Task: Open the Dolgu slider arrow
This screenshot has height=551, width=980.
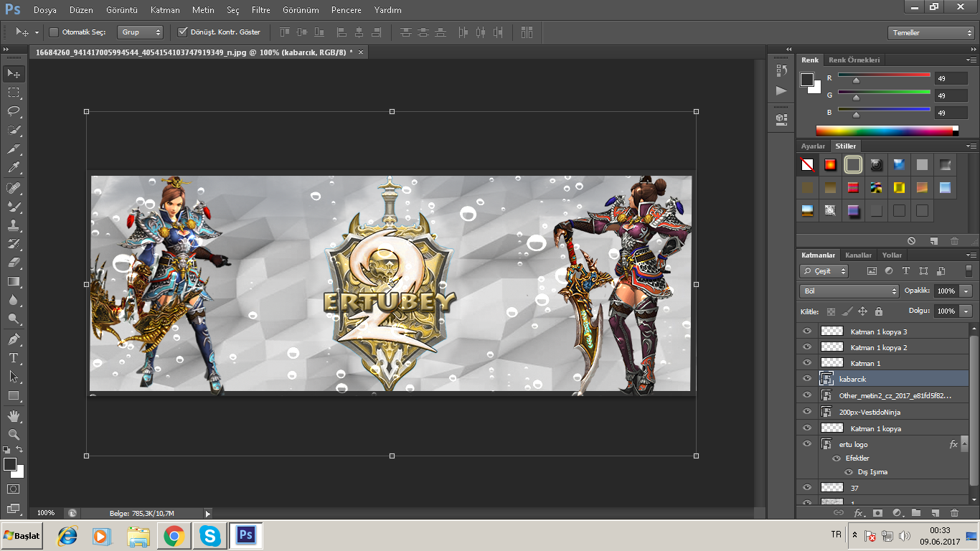Action: point(966,311)
